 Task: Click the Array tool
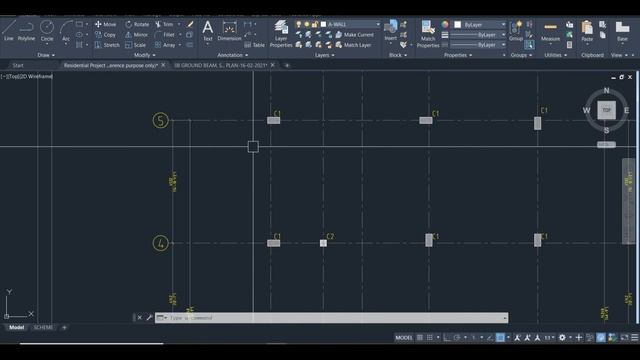pyautogui.click(x=165, y=45)
